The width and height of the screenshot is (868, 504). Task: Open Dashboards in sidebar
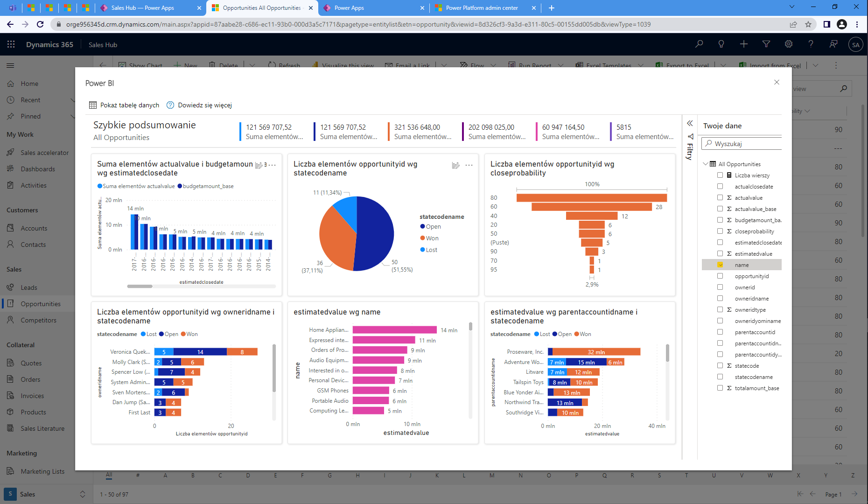point(38,169)
